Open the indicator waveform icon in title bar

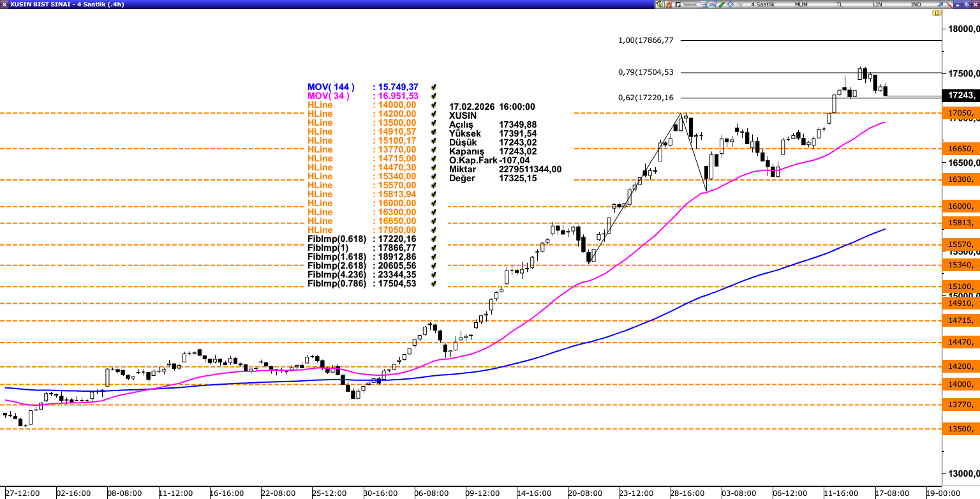[739, 4]
